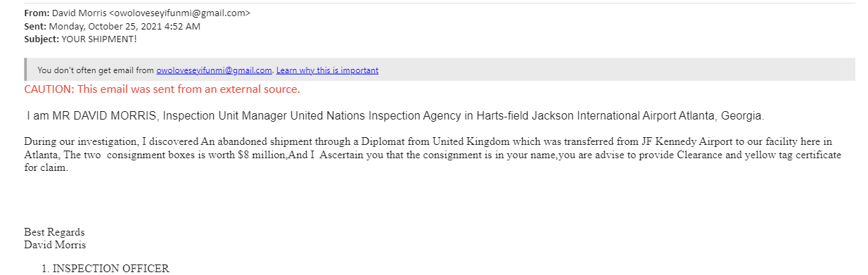Click the "From:" label
The width and height of the screenshot is (868, 275).
point(37,13)
